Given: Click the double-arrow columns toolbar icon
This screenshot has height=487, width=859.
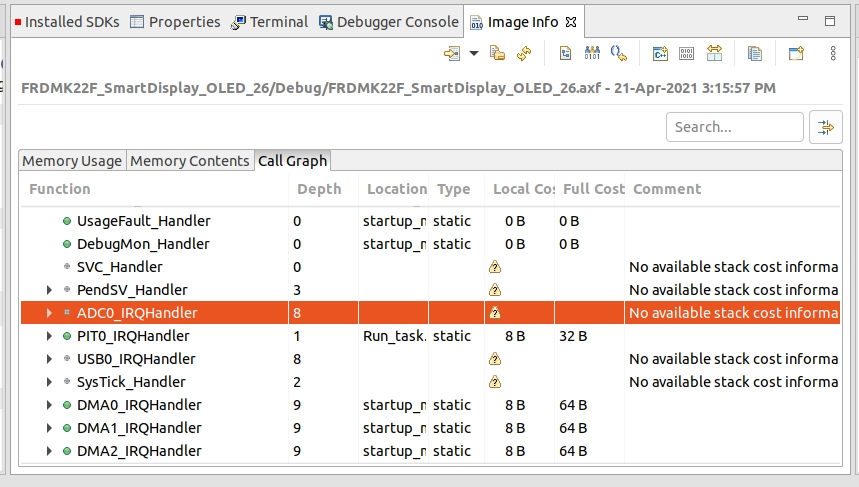Looking at the screenshot, I should (x=715, y=53).
